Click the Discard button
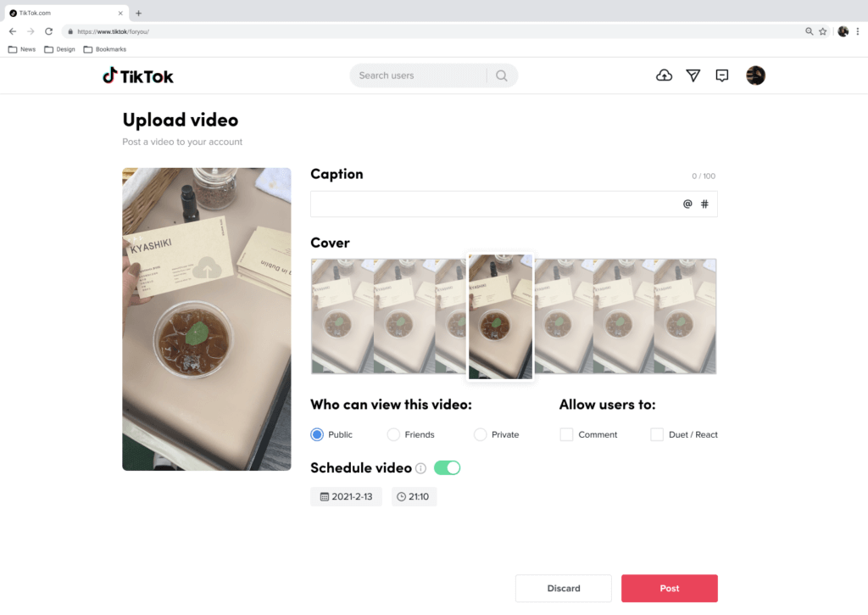 click(x=563, y=588)
